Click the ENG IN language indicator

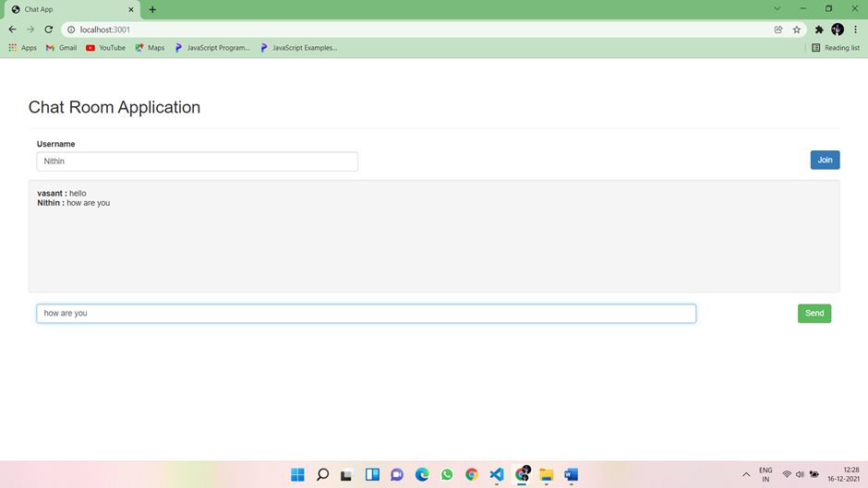point(766,475)
